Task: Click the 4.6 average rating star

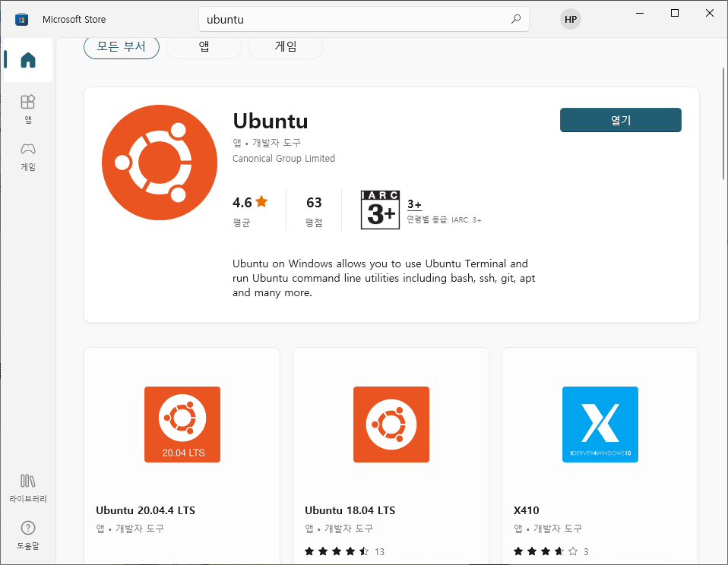Action: click(261, 202)
